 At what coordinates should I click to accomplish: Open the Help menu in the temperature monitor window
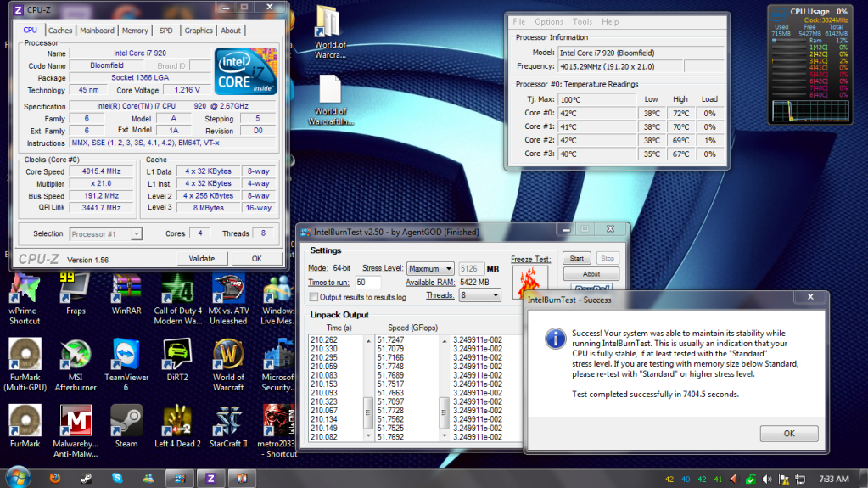(610, 21)
